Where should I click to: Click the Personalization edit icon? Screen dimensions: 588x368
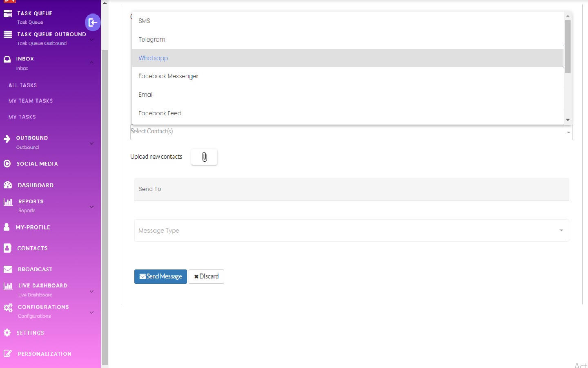(7, 354)
